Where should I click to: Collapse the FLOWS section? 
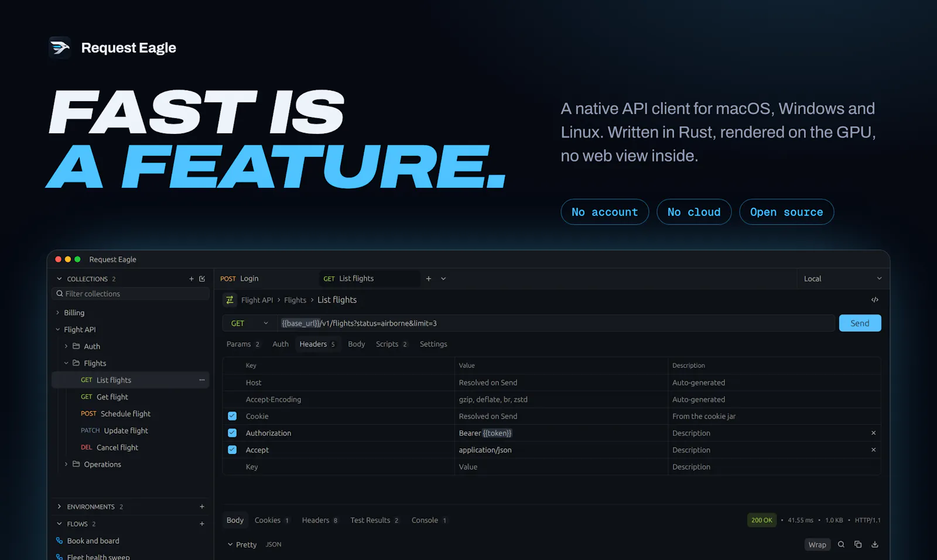59,524
